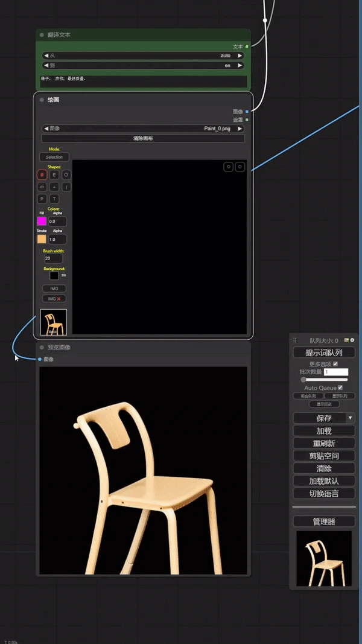Click the 遮罩 output connector dot
Viewport: 362px width, 644px height.
tap(247, 120)
